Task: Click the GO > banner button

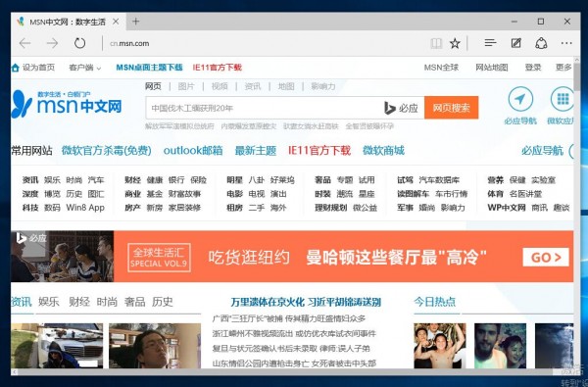Action: tap(546, 258)
